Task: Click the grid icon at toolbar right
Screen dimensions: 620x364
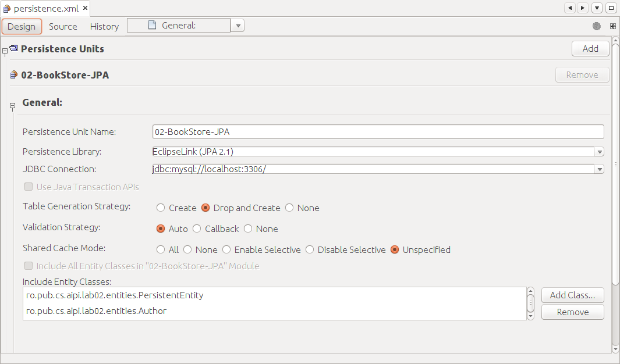Action: [x=613, y=26]
